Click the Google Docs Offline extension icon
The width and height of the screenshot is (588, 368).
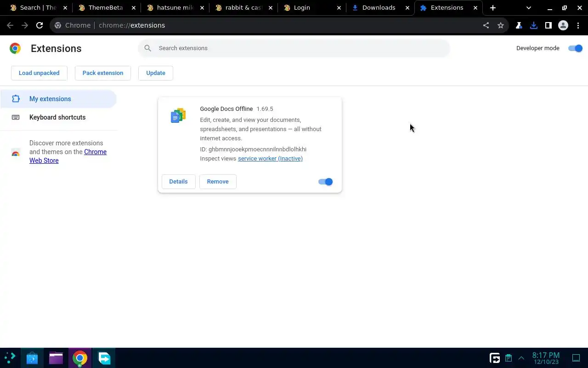pyautogui.click(x=178, y=115)
